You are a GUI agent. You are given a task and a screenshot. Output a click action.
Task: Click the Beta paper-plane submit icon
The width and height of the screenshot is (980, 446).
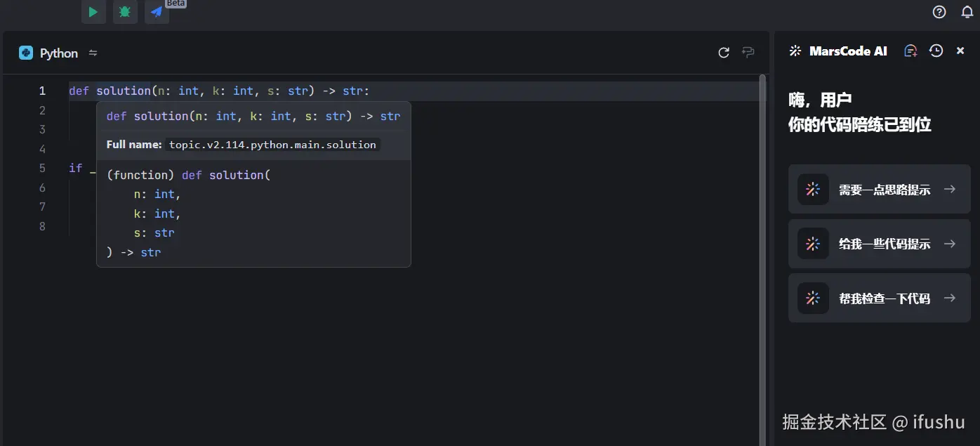(157, 12)
